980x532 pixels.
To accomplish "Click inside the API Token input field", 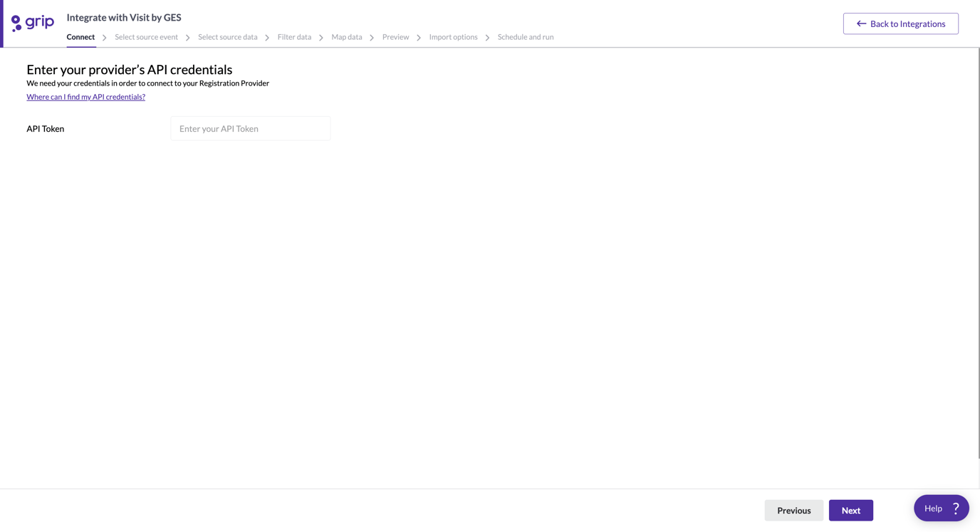I will click(x=250, y=128).
